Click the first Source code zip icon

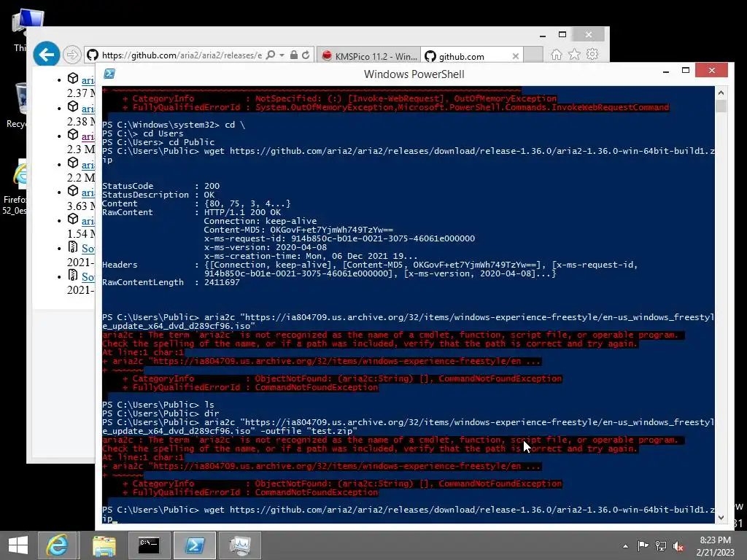pyautogui.click(x=73, y=246)
